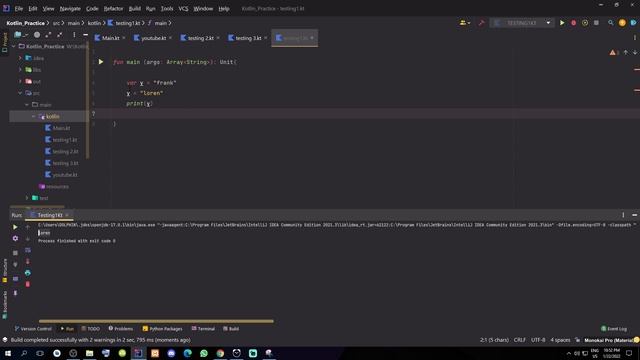Image resolution: width=640 pixels, height=360 pixels.
Task: Toggle Structure tool window side tab
Action: coord(5,270)
